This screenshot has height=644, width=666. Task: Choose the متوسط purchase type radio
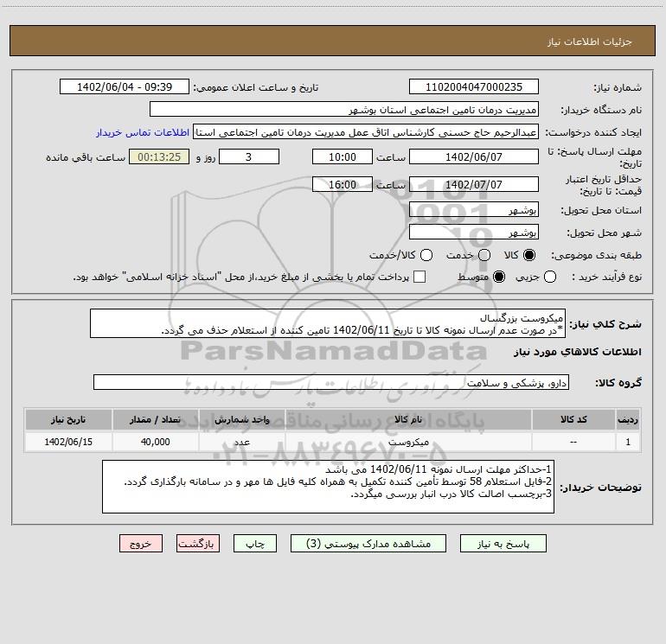click(x=499, y=277)
